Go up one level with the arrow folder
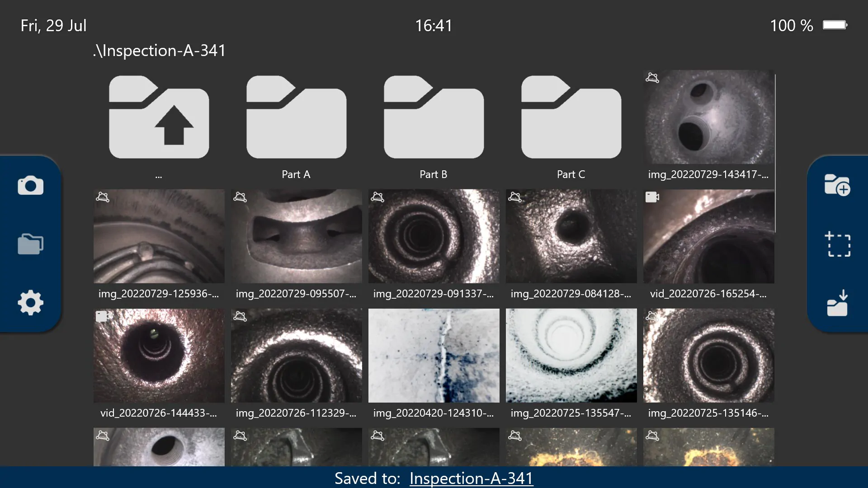Viewport: 868px width, 488px height. click(x=159, y=117)
